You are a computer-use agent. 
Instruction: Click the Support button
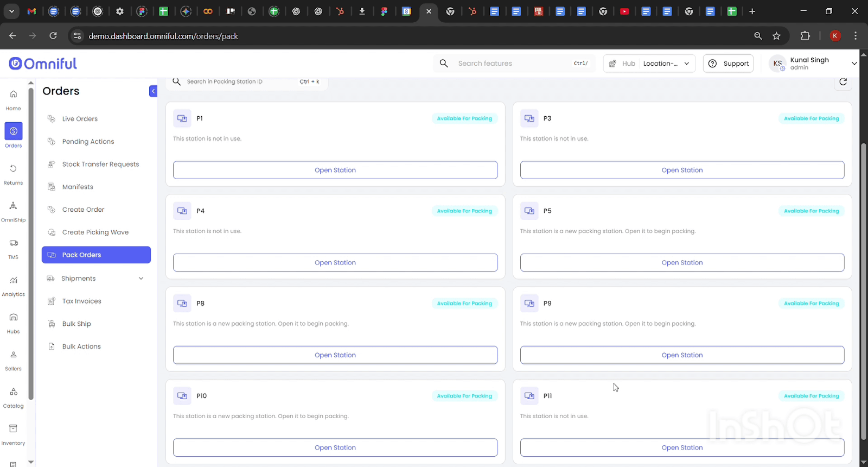[x=728, y=64]
